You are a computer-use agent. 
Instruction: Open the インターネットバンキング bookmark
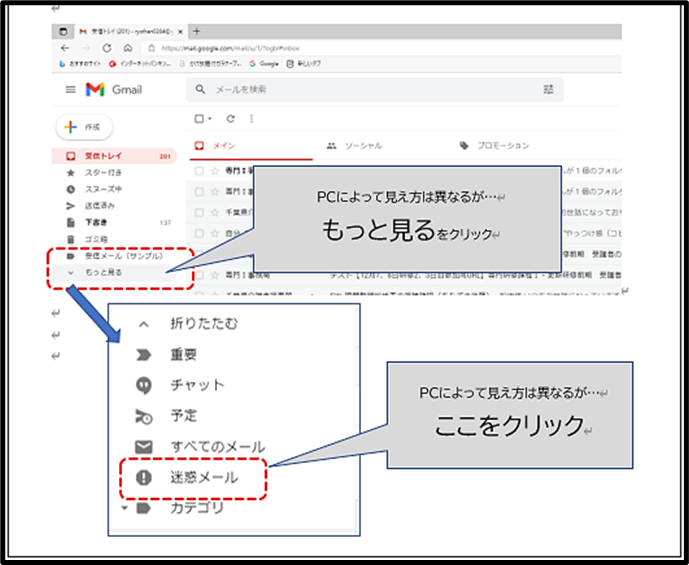140,64
